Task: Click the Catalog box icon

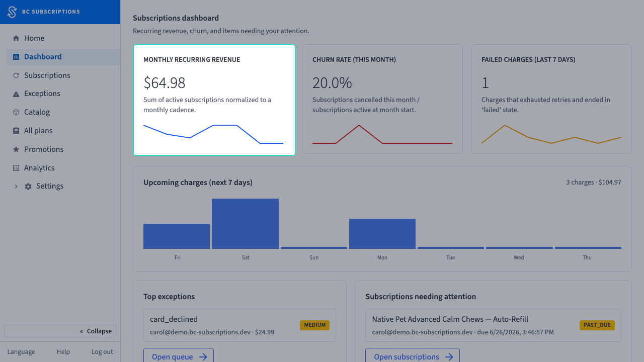Action: [x=16, y=112]
